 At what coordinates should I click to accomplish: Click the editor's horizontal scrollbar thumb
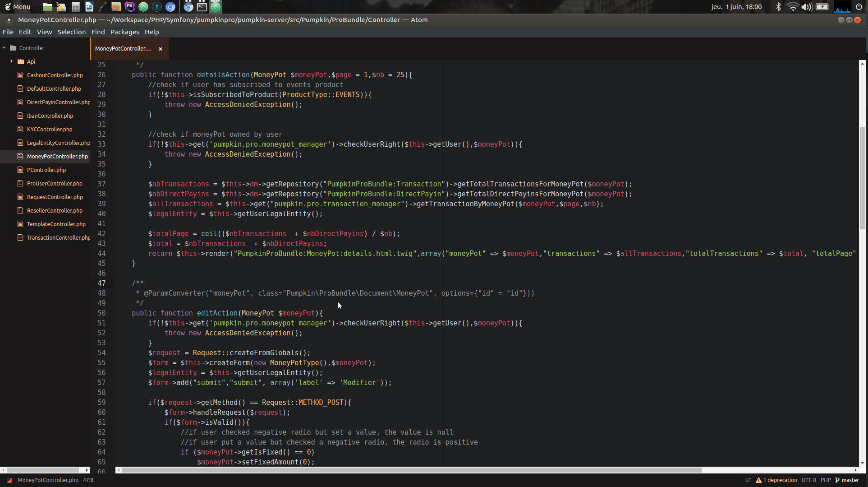tap(412, 470)
